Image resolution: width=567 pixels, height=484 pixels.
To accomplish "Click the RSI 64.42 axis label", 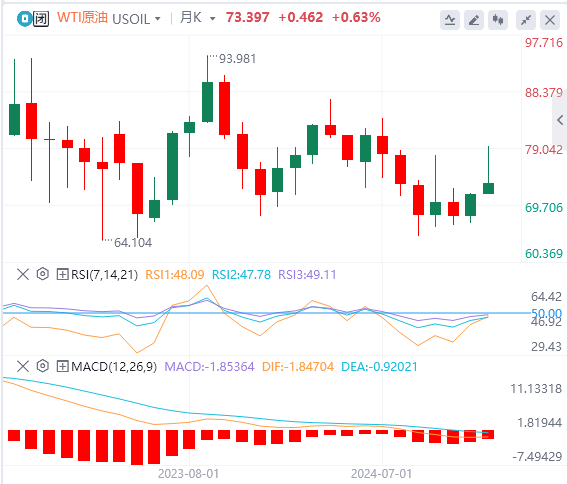I will pos(546,297).
